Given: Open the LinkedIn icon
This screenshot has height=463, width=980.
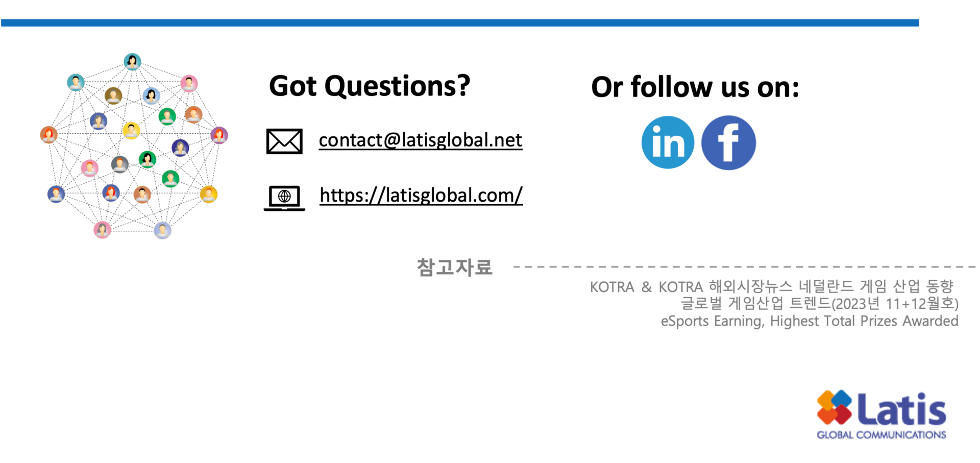Looking at the screenshot, I should click(x=668, y=142).
